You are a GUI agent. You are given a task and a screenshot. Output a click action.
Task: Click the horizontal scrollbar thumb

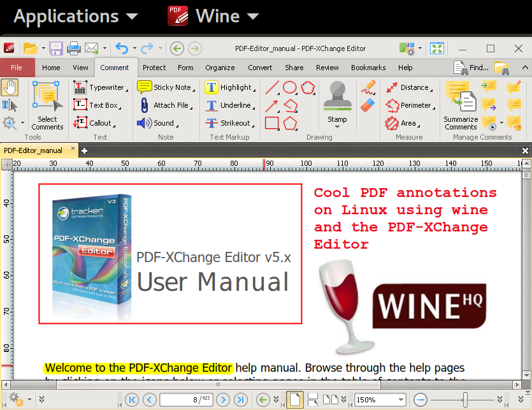218,385
